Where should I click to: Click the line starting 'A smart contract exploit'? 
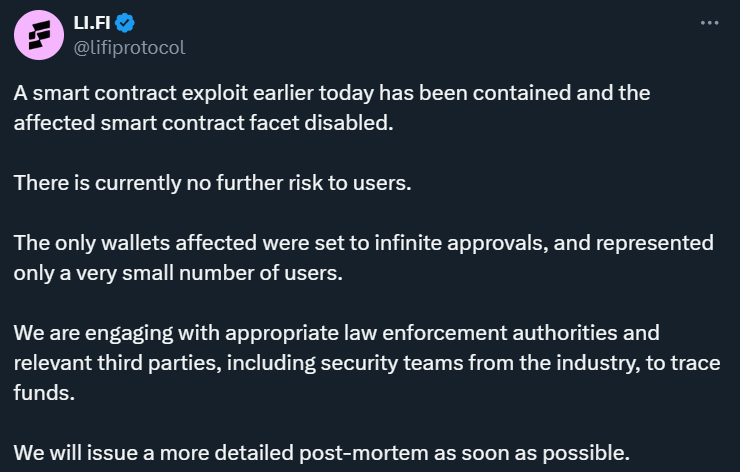(332, 93)
